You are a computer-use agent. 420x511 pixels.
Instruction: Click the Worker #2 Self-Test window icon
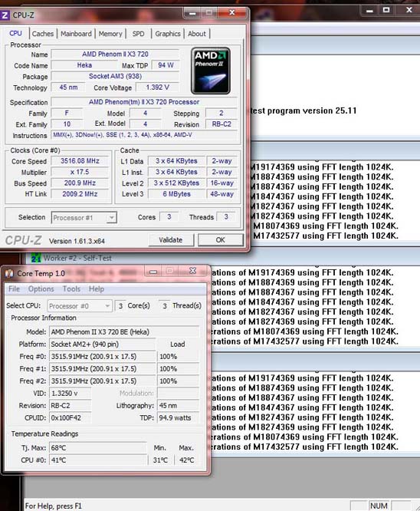click(x=35, y=258)
